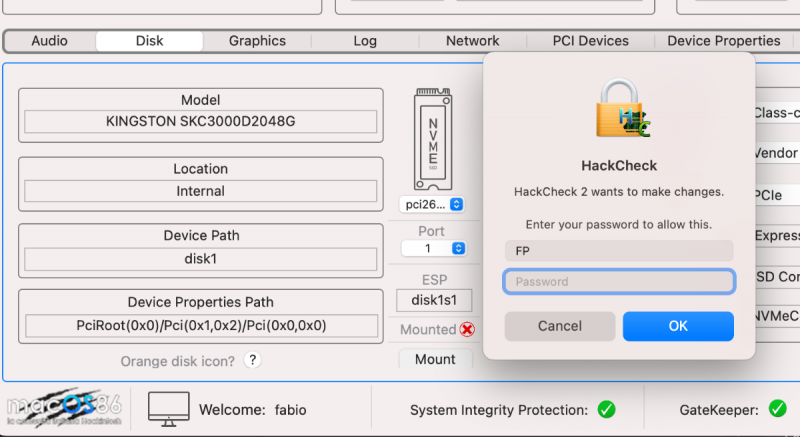Switch to the Audio tab
Viewport: 800px width, 437px height.
tap(50, 41)
